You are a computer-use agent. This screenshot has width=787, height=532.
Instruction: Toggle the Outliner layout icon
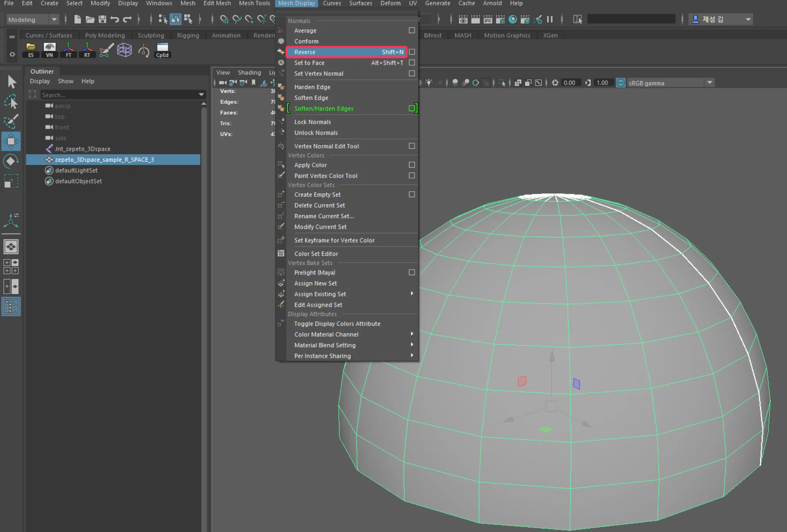(x=11, y=307)
